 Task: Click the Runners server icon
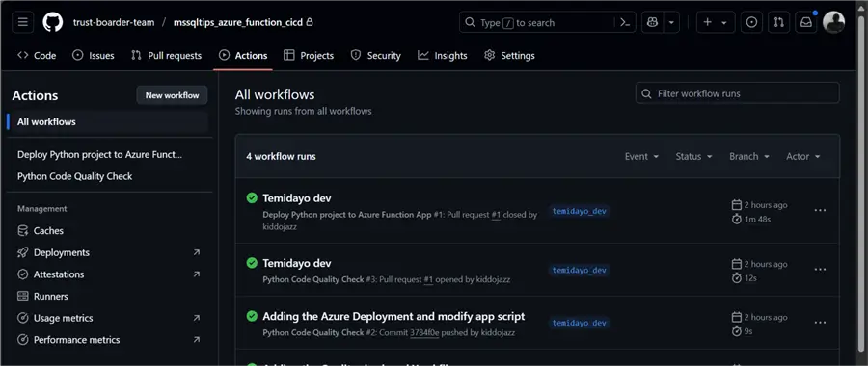(23, 297)
